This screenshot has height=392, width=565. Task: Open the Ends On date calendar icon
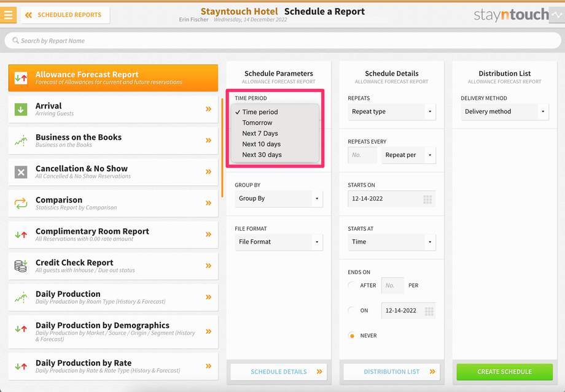pyautogui.click(x=429, y=311)
